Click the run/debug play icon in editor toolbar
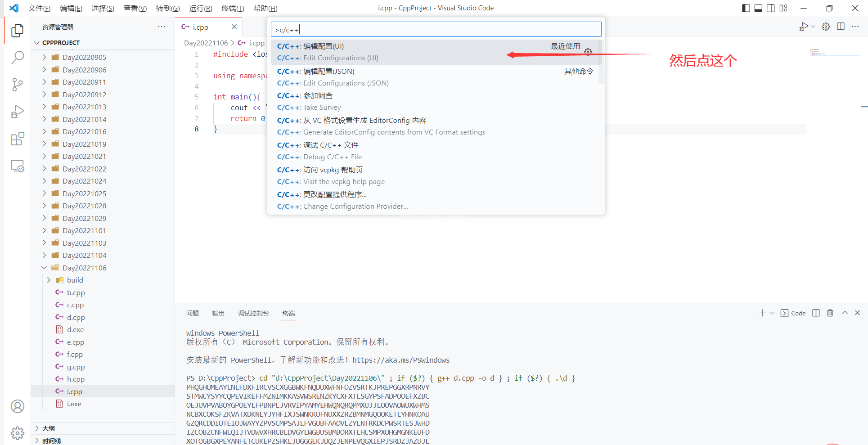The height and width of the screenshot is (445, 868). (x=804, y=27)
